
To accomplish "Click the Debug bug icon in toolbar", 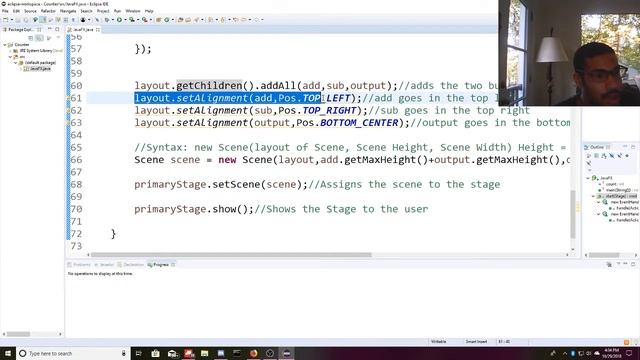I will pyautogui.click(x=107, y=20).
